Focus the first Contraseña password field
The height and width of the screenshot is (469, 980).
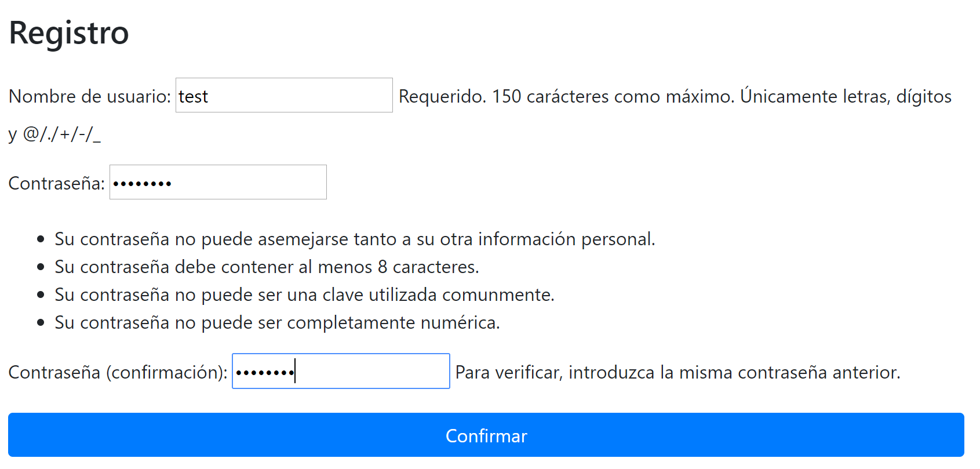(218, 182)
